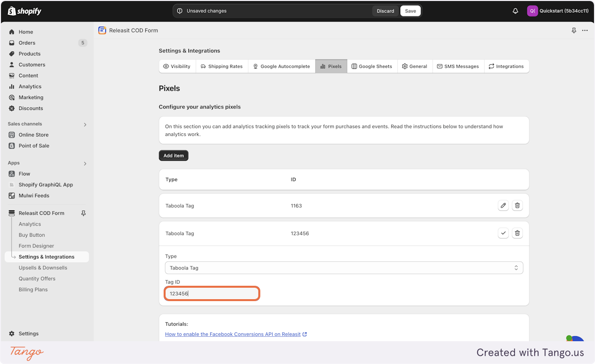Open Billing Plans submenu item
This screenshot has height=364, width=595.
click(33, 290)
